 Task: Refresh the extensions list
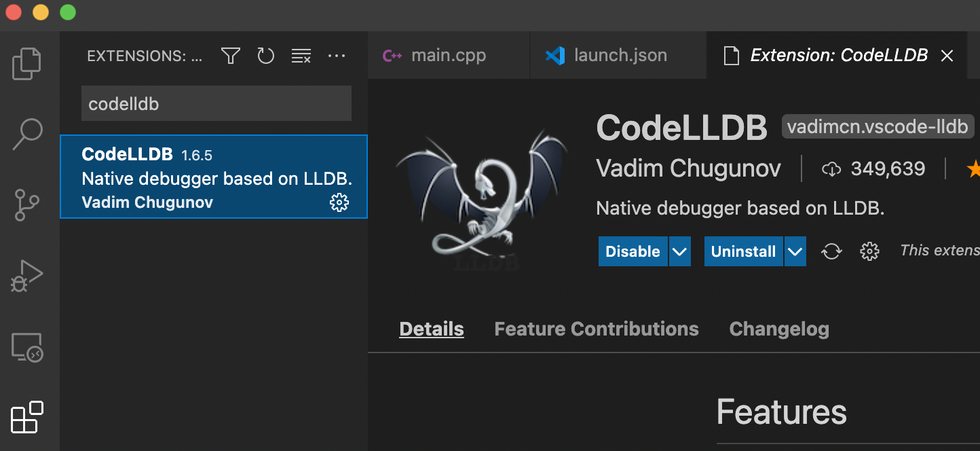265,56
